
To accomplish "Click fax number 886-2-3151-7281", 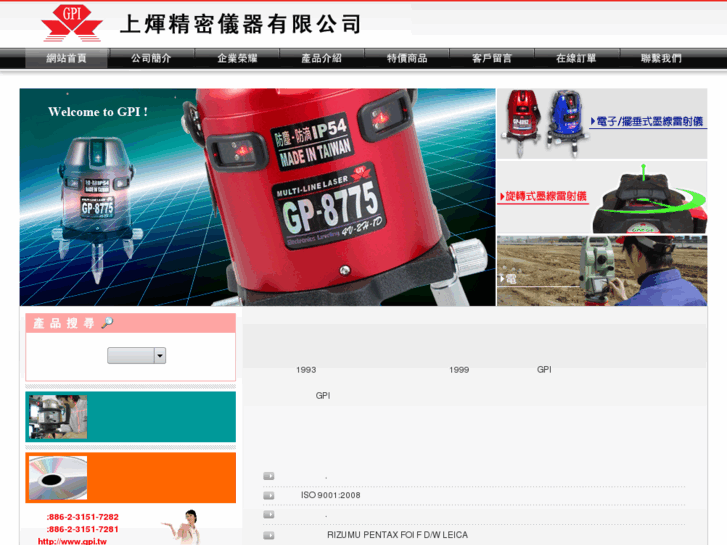I will pyautogui.click(x=83, y=529).
